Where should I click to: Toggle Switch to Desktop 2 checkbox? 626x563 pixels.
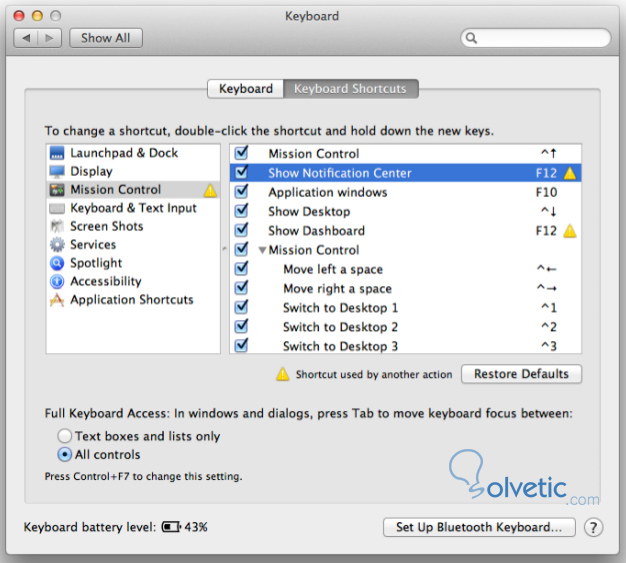[x=241, y=326]
